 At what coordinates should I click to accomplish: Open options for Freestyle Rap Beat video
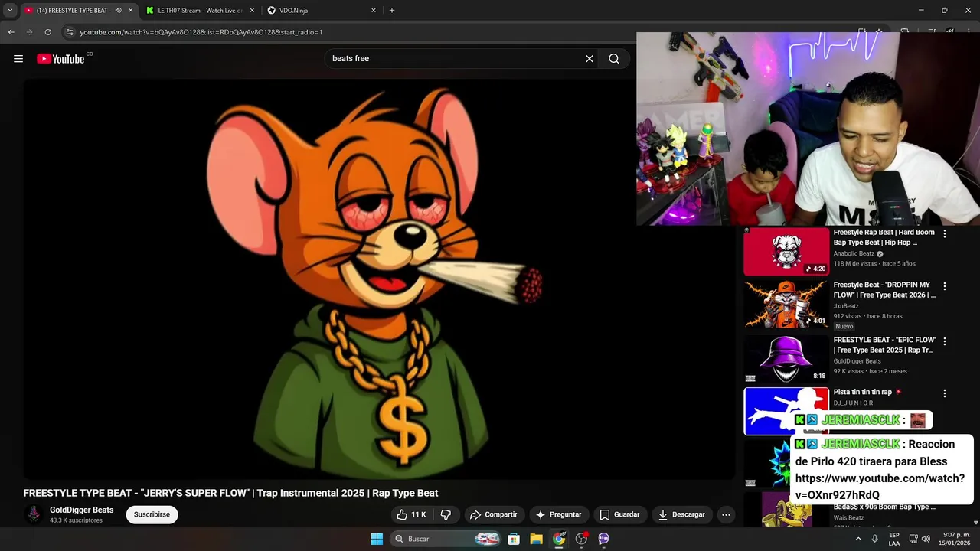pos(945,233)
